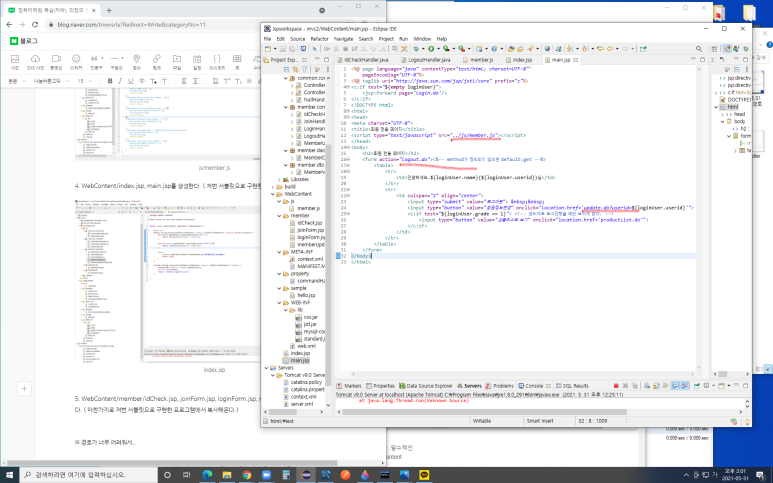Select loginForm.jsp in Project Explorer

click(x=306, y=237)
